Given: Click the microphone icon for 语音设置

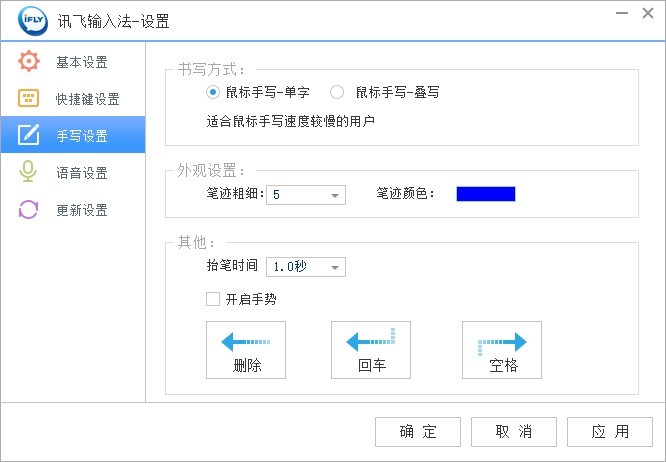Looking at the screenshot, I should click(28, 172).
